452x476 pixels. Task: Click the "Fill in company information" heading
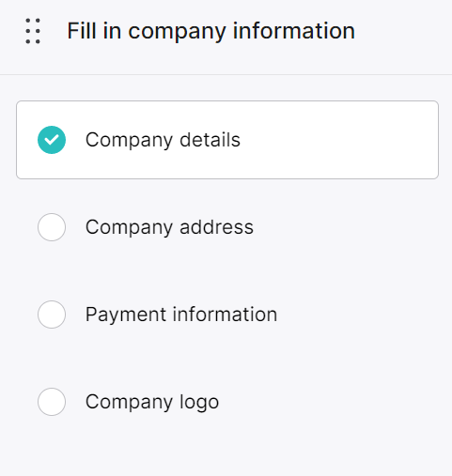[x=211, y=31]
